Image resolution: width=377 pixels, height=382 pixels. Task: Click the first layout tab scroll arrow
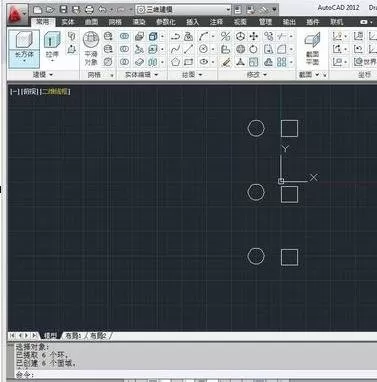coord(12,335)
